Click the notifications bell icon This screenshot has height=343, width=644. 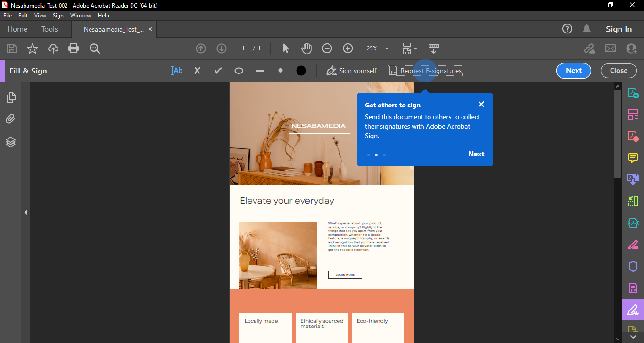click(586, 29)
